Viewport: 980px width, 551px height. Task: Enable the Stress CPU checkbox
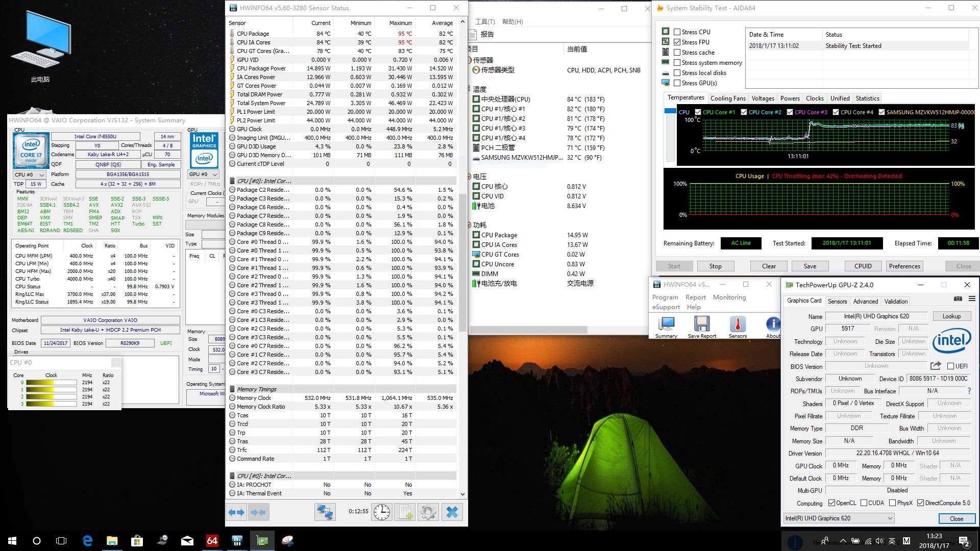tap(677, 32)
